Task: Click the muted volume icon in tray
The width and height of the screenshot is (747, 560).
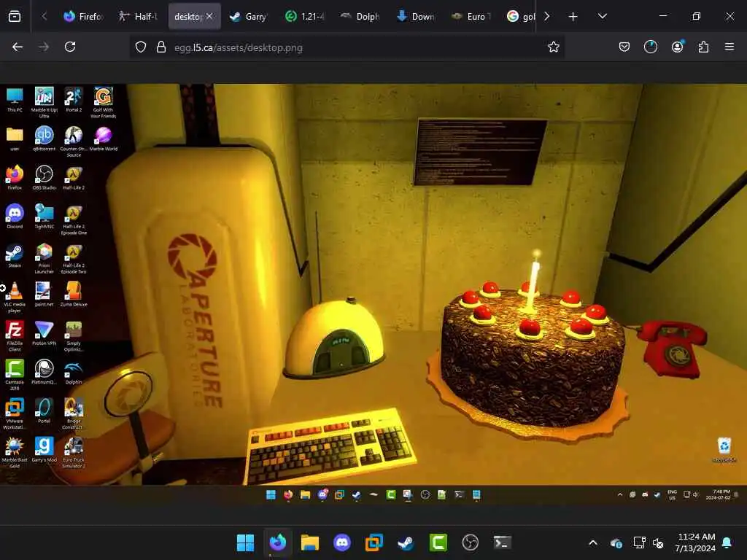Action: [658, 542]
